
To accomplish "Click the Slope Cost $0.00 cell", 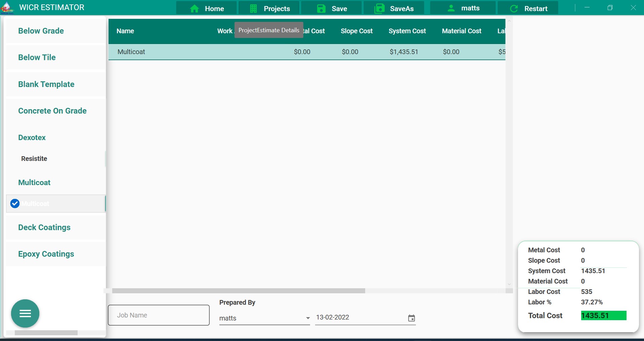I will [350, 52].
